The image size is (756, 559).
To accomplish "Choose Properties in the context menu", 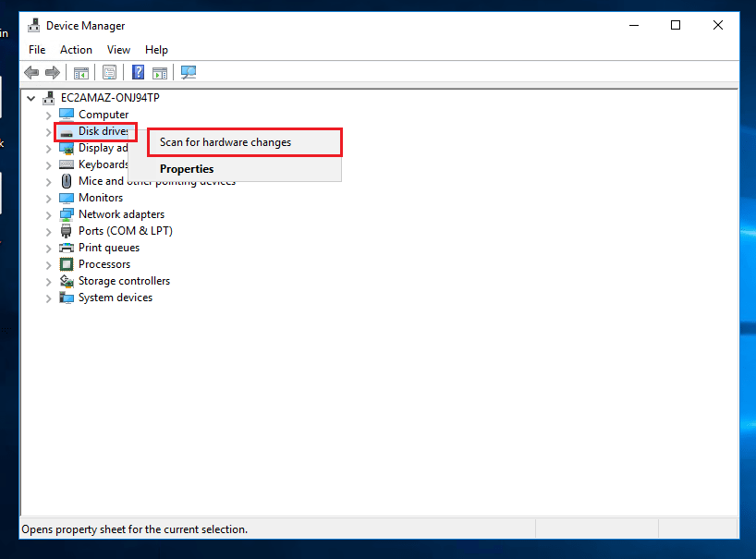I will pos(236,169).
